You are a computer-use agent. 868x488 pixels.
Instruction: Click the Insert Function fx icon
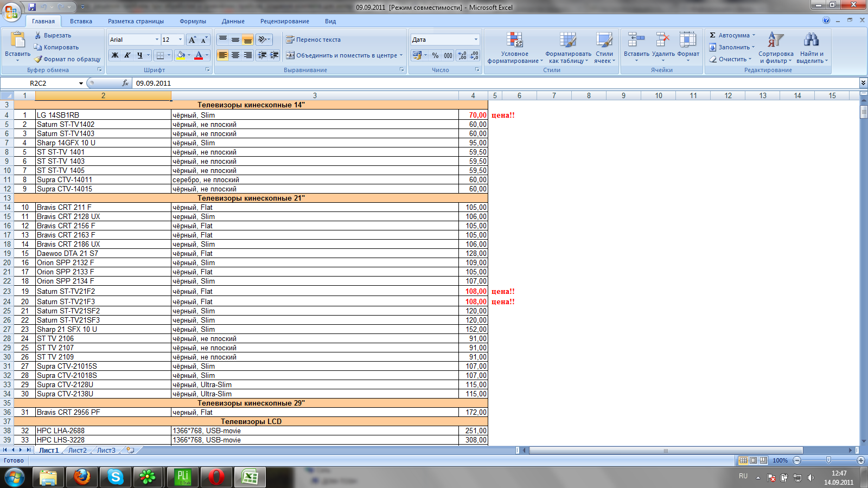[125, 83]
